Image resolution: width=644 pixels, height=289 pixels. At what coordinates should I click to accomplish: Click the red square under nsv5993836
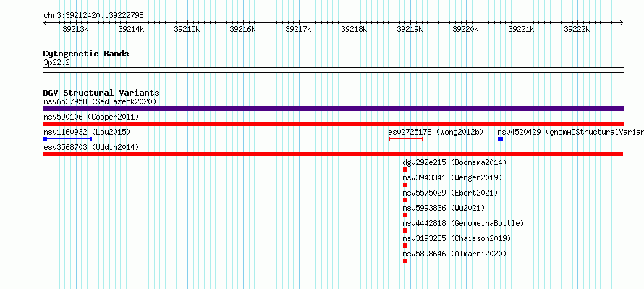coord(405,215)
